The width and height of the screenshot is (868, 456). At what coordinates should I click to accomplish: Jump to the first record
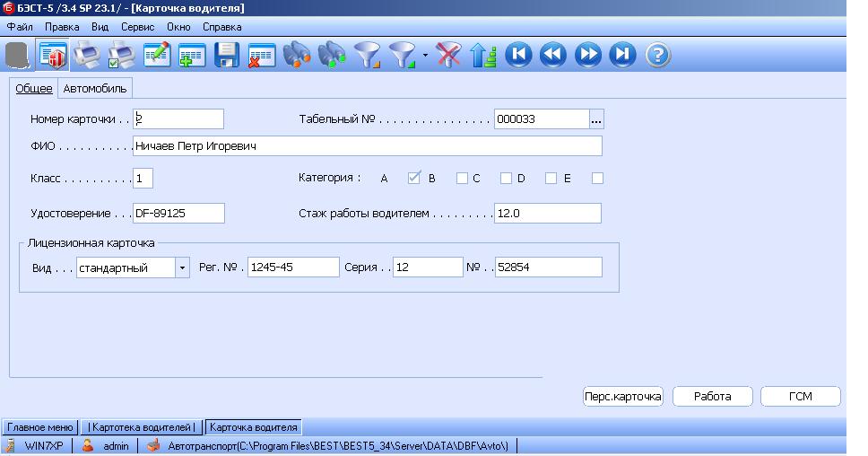click(x=518, y=56)
